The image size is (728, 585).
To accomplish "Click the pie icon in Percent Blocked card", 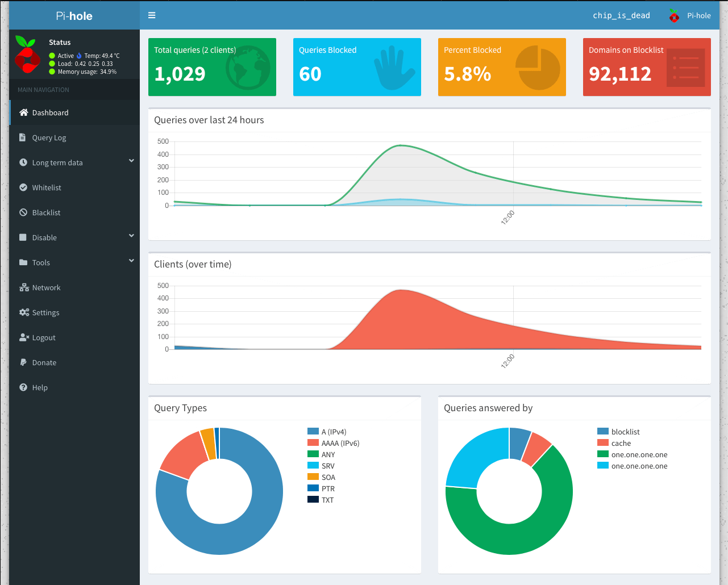I will coord(538,68).
